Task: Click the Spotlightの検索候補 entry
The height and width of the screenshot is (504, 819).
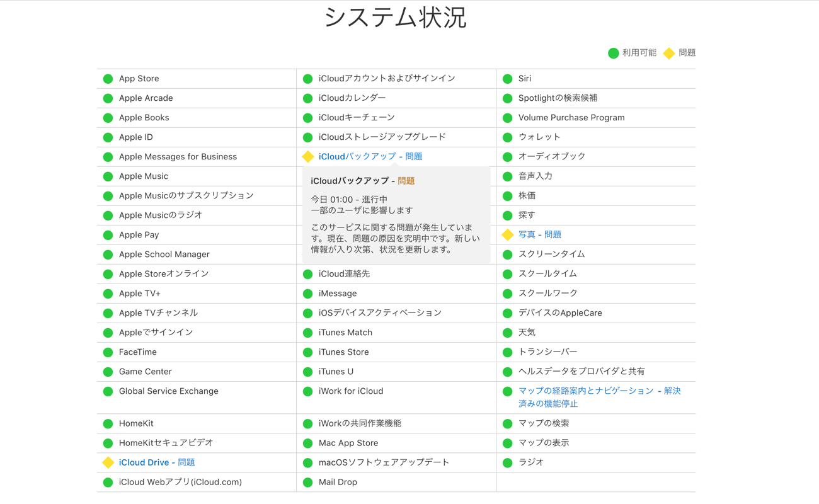Action: [x=558, y=98]
